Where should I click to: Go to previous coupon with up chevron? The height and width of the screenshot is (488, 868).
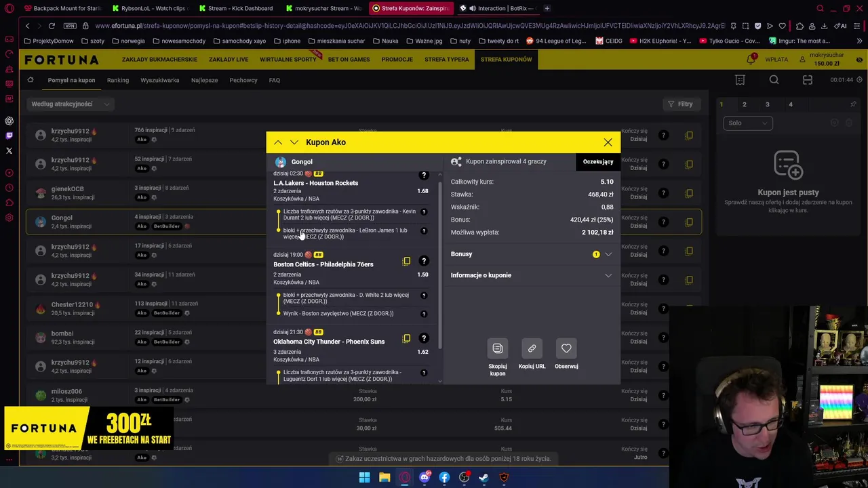278,142
